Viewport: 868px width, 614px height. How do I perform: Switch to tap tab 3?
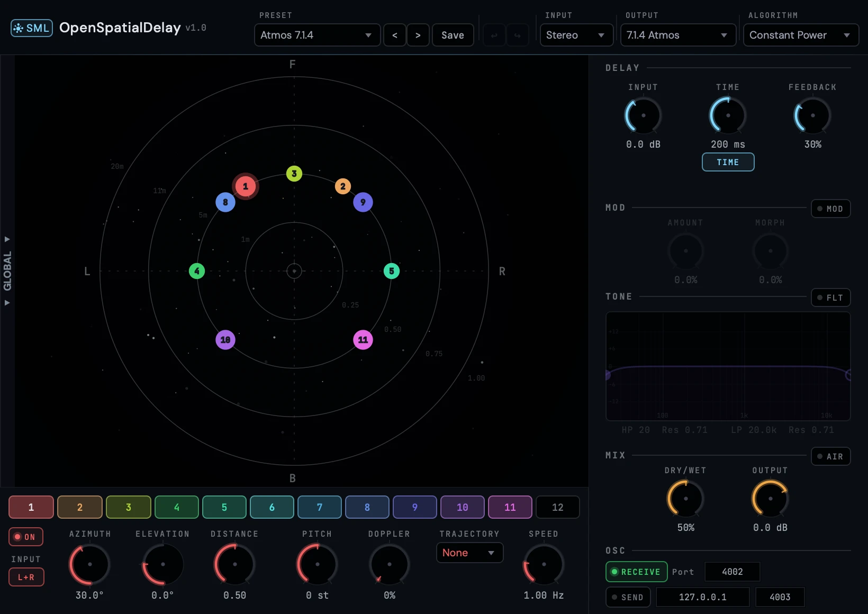(x=129, y=507)
